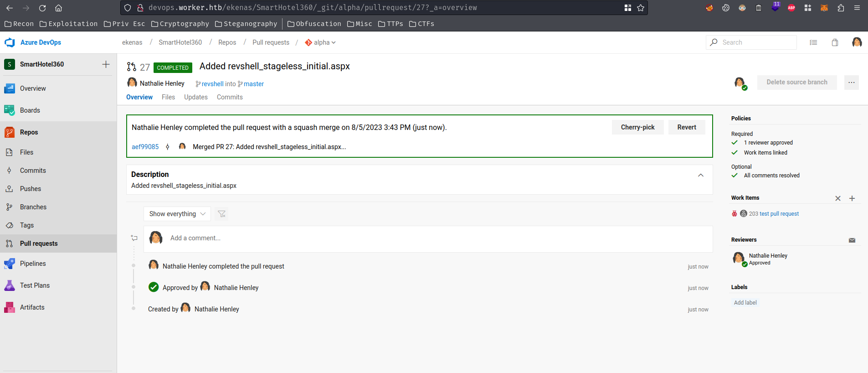The image size is (868, 373).
Task: Click the Add label field
Action: [745, 303]
